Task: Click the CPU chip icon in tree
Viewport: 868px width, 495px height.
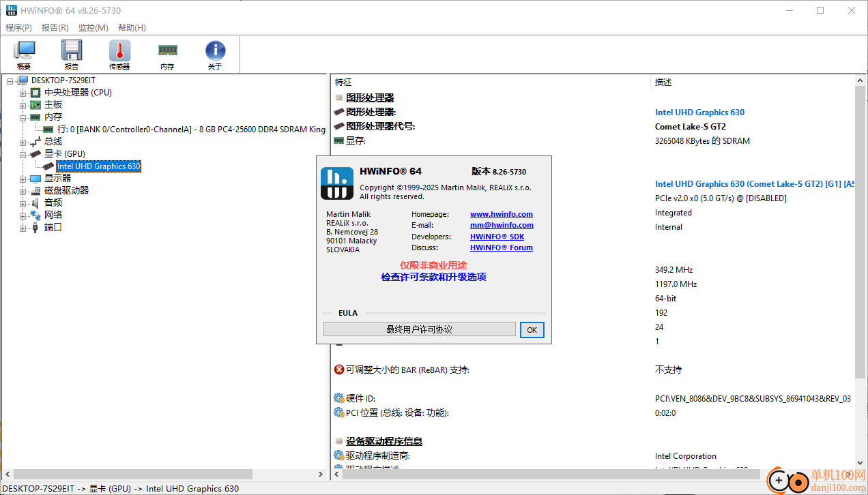Action: [x=35, y=93]
